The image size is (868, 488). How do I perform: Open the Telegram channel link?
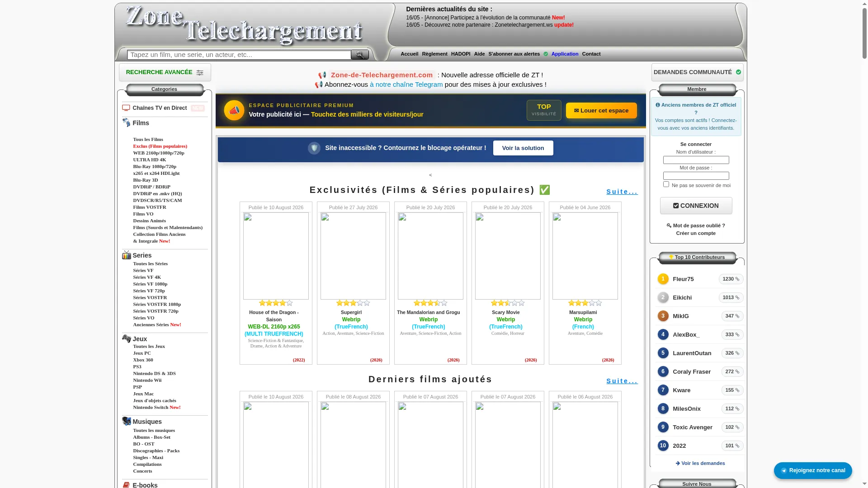(406, 84)
